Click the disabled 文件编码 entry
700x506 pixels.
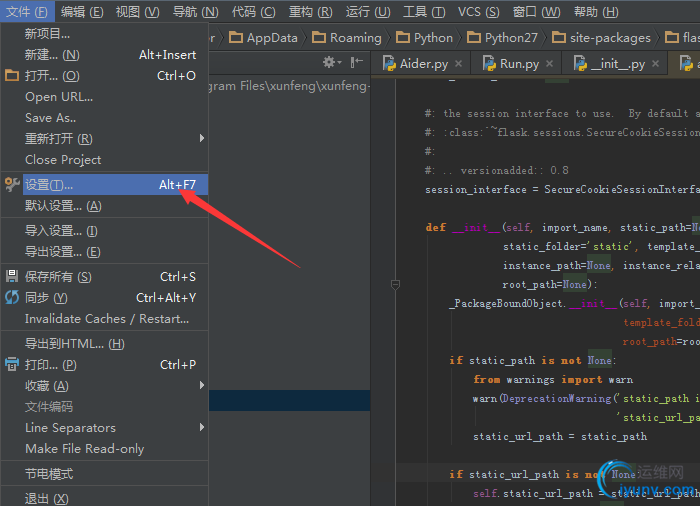[x=104, y=406]
